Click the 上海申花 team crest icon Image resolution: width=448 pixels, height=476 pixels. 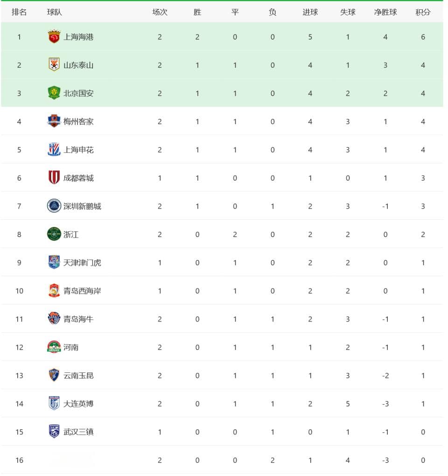pyautogui.click(x=54, y=149)
